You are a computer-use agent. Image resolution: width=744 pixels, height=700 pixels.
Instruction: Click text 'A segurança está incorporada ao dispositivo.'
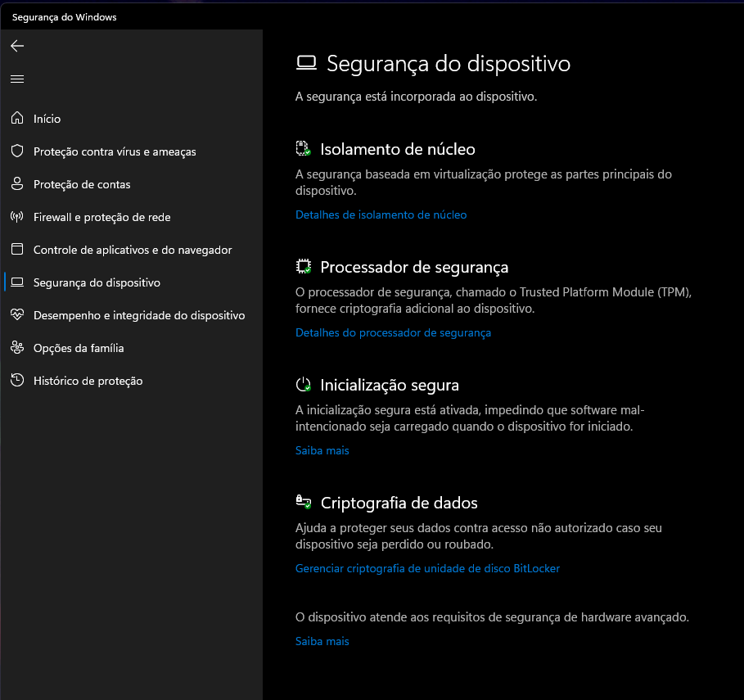click(x=416, y=97)
